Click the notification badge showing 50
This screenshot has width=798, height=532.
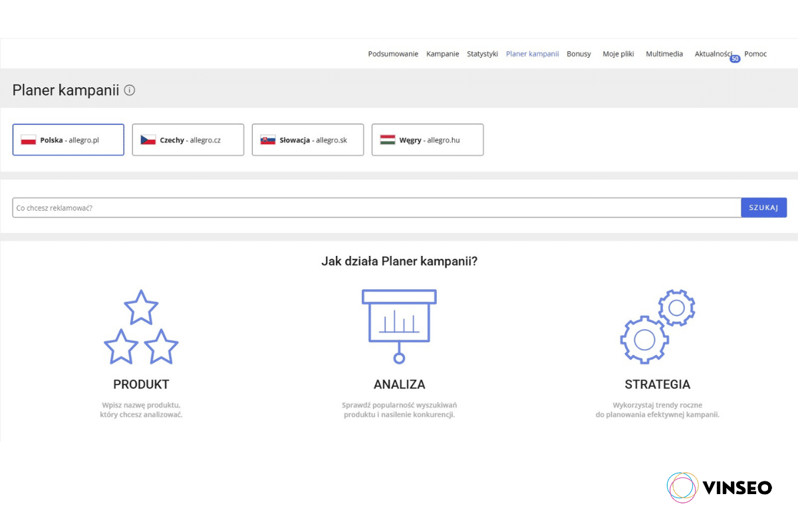coord(735,59)
